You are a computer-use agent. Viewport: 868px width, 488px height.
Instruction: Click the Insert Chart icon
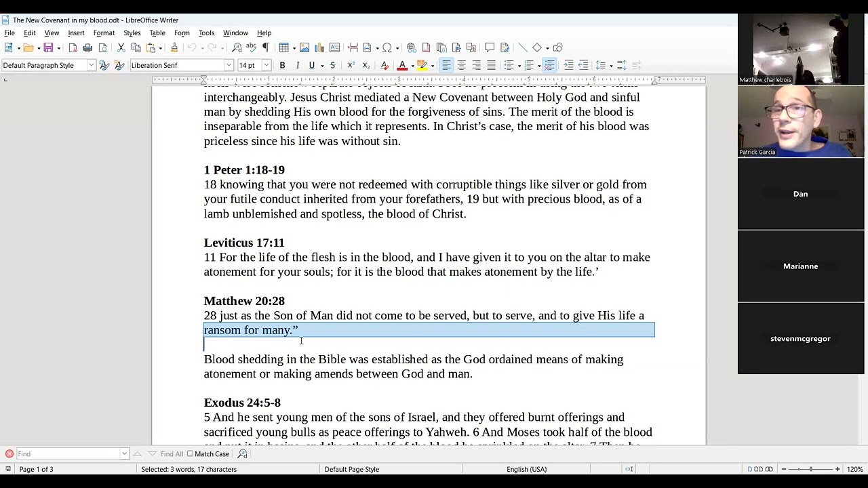(319, 47)
